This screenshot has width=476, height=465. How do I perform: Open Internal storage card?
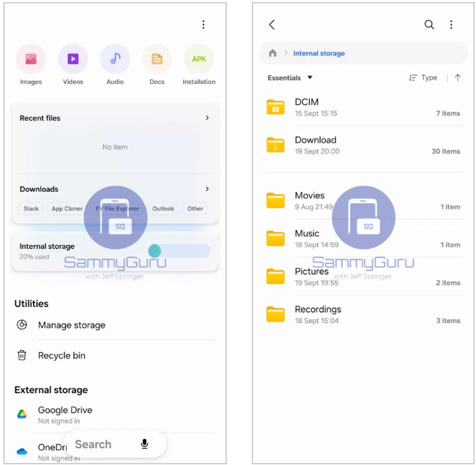[x=114, y=251]
